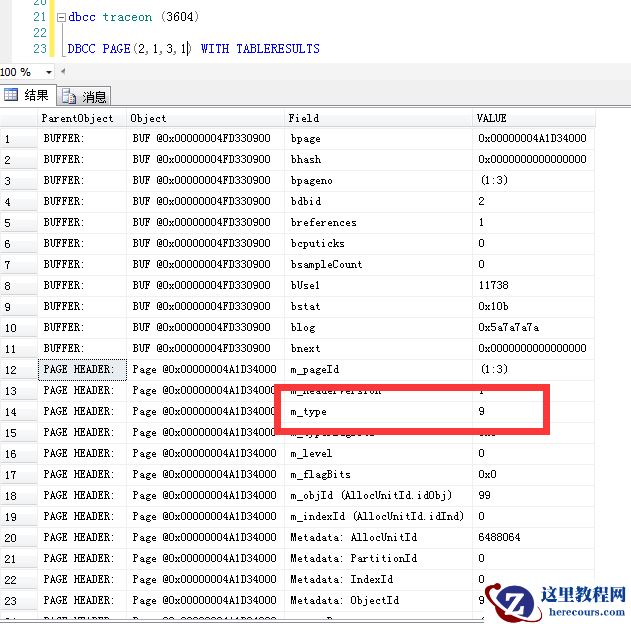The width and height of the screenshot is (631, 624).
Task: Click 'PAGE HEADER:' cell in row 12
Action: pyautogui.click(x=82, y=369)
